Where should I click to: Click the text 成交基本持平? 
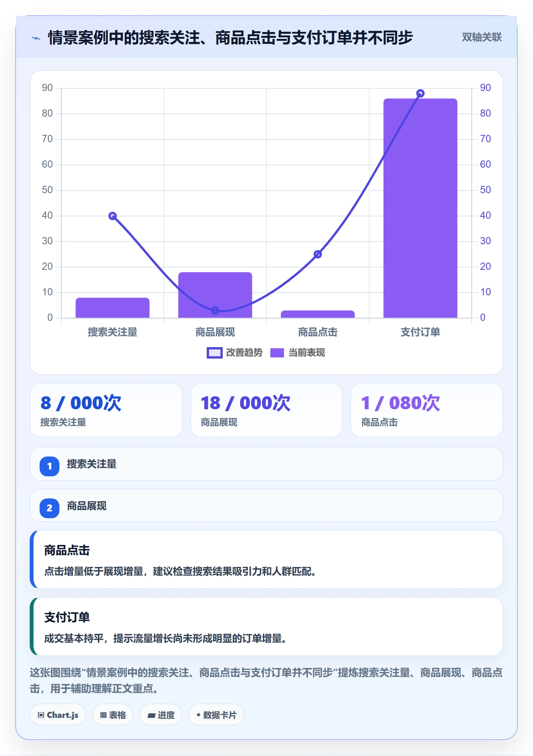point(74,639)
